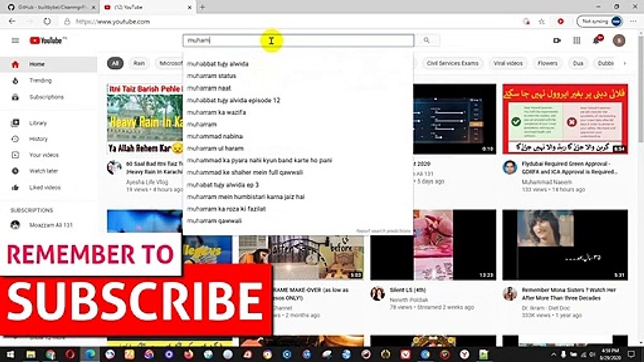Launch Opera from the taskbar
This screenshot has height=362, width=644.
[70, 354]
